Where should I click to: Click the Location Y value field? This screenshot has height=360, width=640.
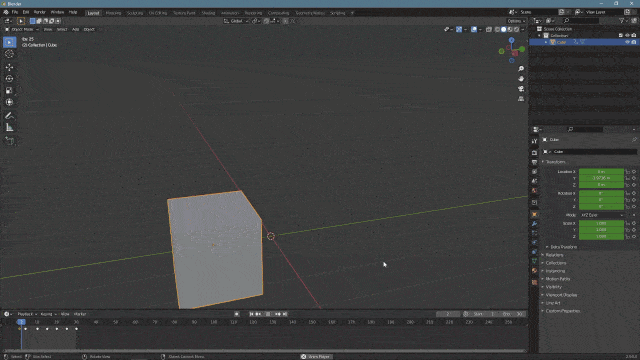tap(601, 178)
